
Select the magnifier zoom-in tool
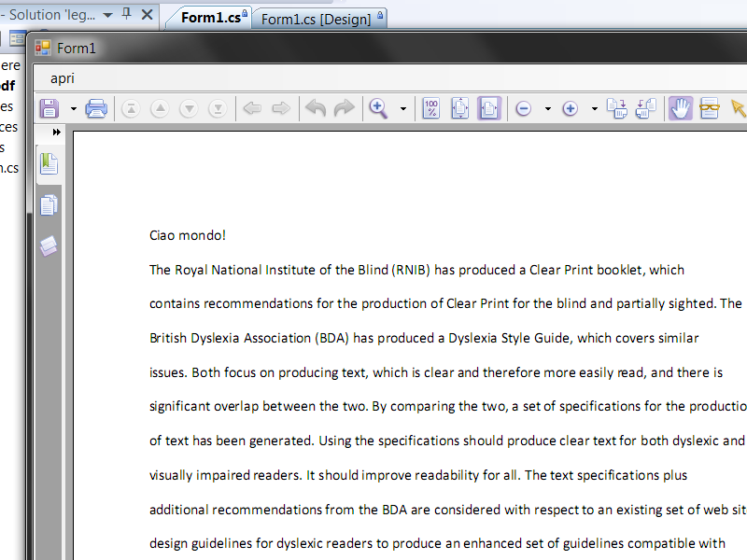click(x=378, y=108)
